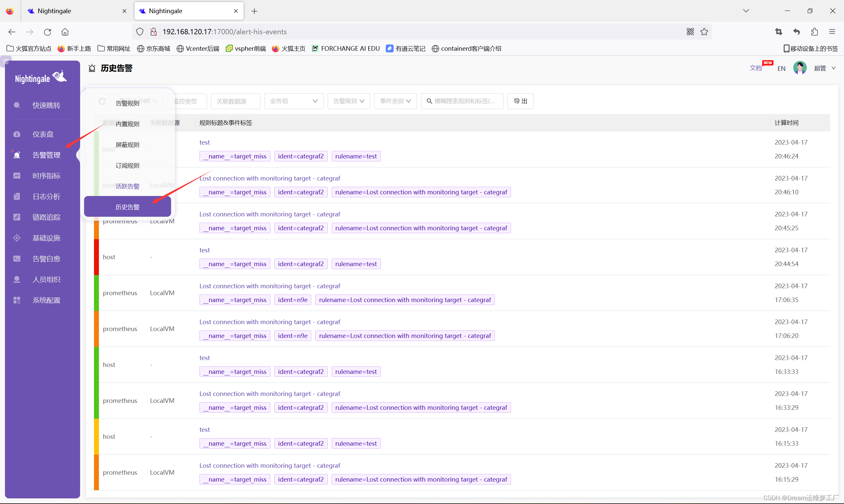The image size is (844, 504).
Task: Expand the 事件类别 dropdown
Action: pos(395,101)
